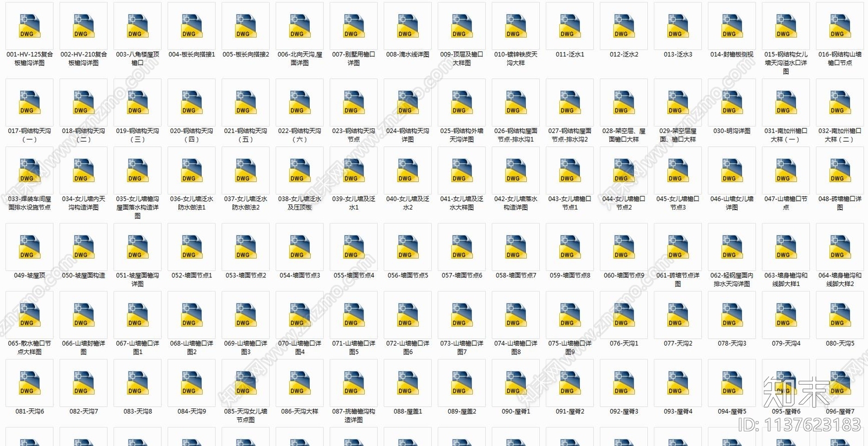Click the 044-女儿墙檐口节点2 file icon

(624, 170)
